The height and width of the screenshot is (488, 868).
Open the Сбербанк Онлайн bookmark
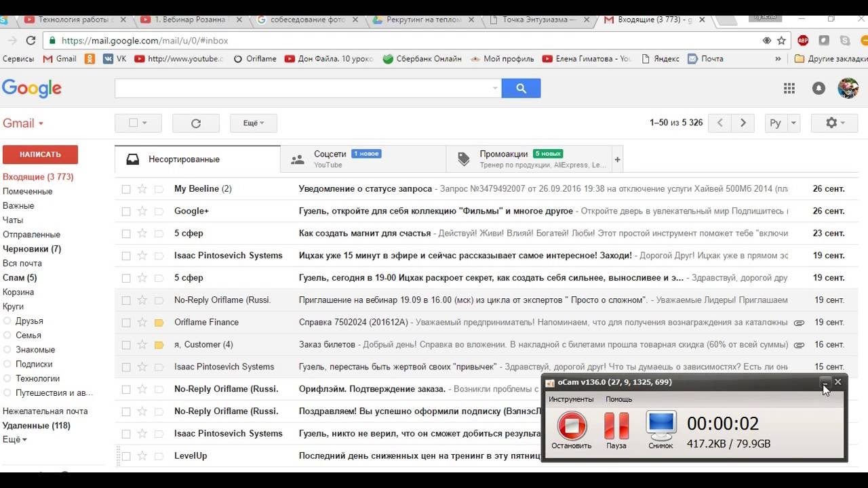click(x=422, y=59)
